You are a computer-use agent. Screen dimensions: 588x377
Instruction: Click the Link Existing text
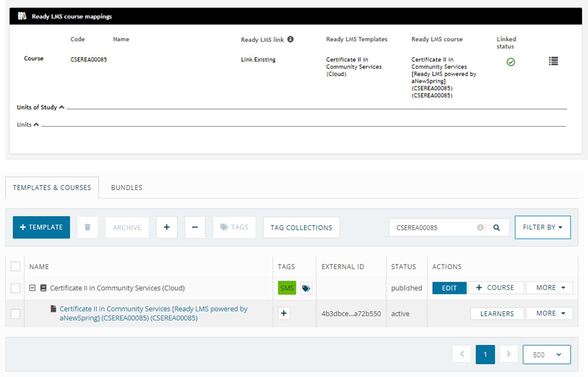pos(258,60)
